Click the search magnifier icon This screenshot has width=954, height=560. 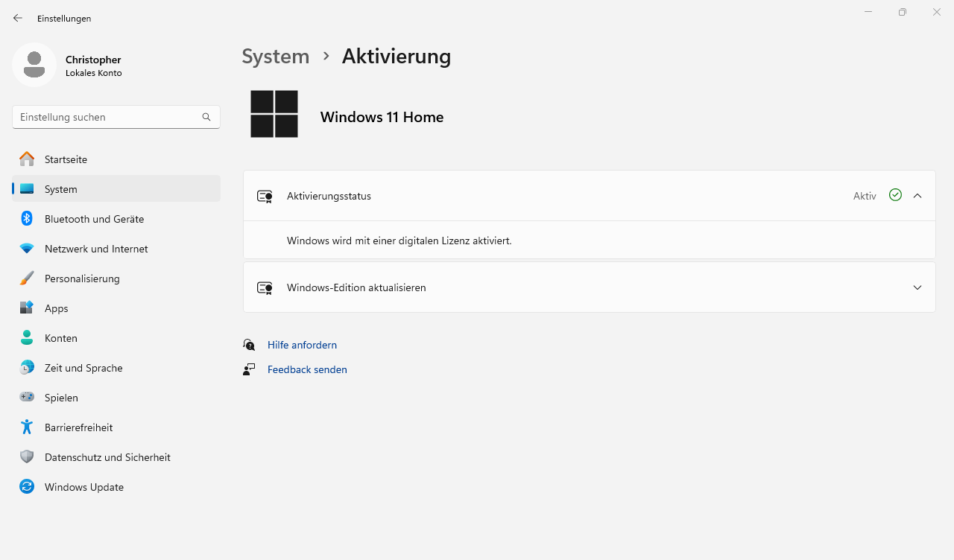pos(206,117)
